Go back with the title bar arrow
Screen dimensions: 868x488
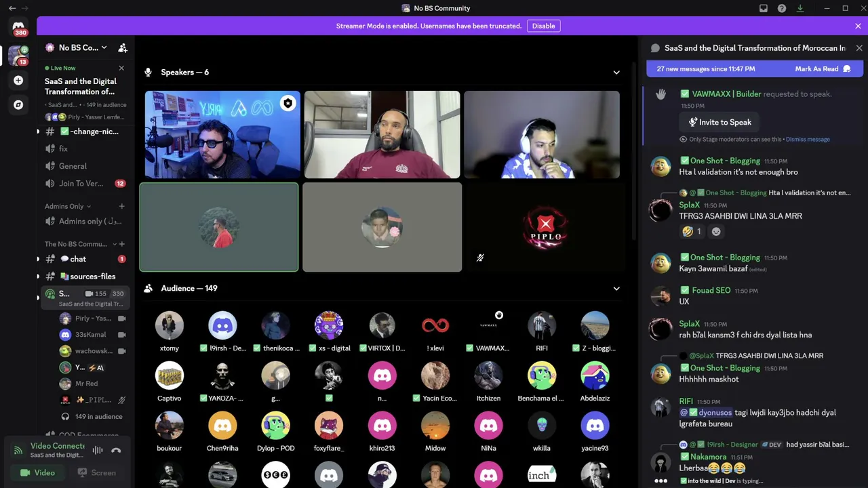12,8
